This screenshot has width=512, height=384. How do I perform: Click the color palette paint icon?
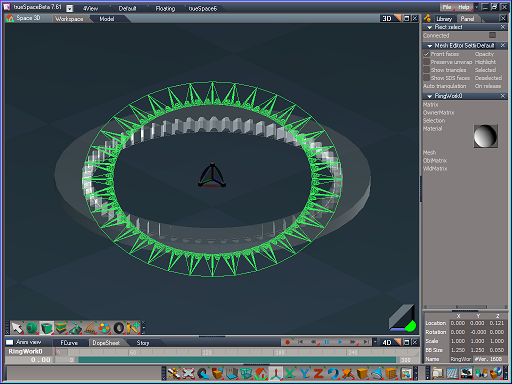104,328
